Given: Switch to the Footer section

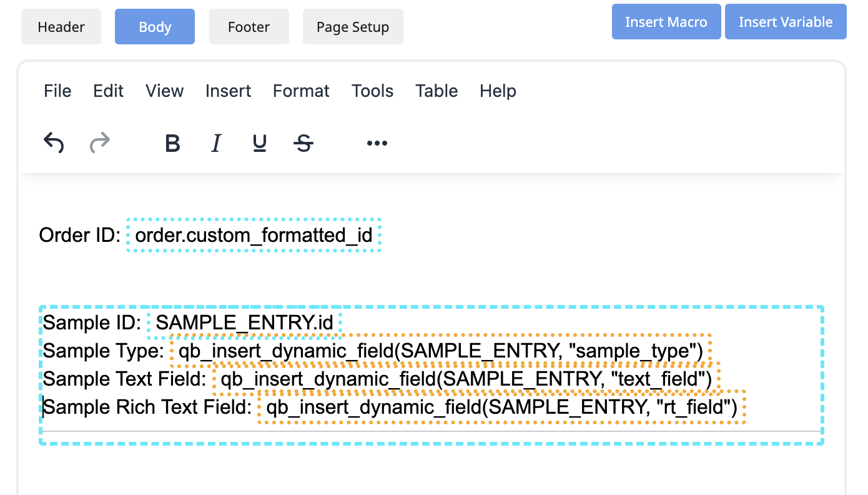Looking at the screenshot, I should [x=249, y=27].
